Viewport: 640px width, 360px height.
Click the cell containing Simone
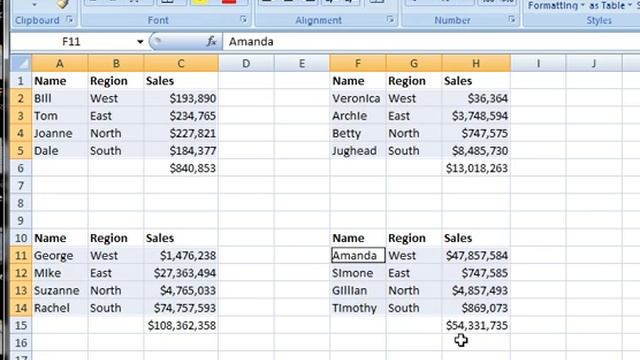[x=358, y=273]
